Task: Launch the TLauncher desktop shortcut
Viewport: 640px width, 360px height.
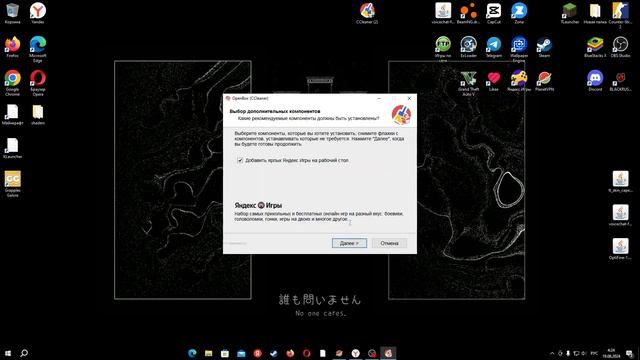Action: point(569,13)
